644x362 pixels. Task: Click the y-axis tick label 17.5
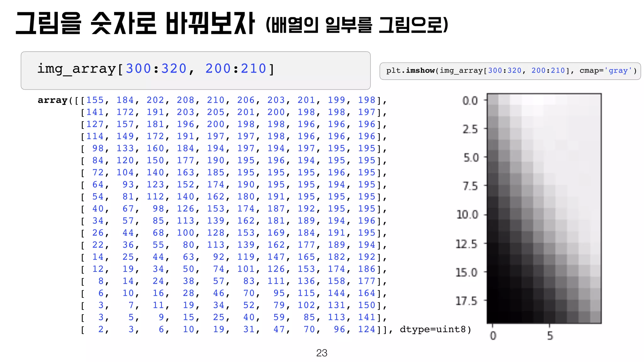click(467, 301)
